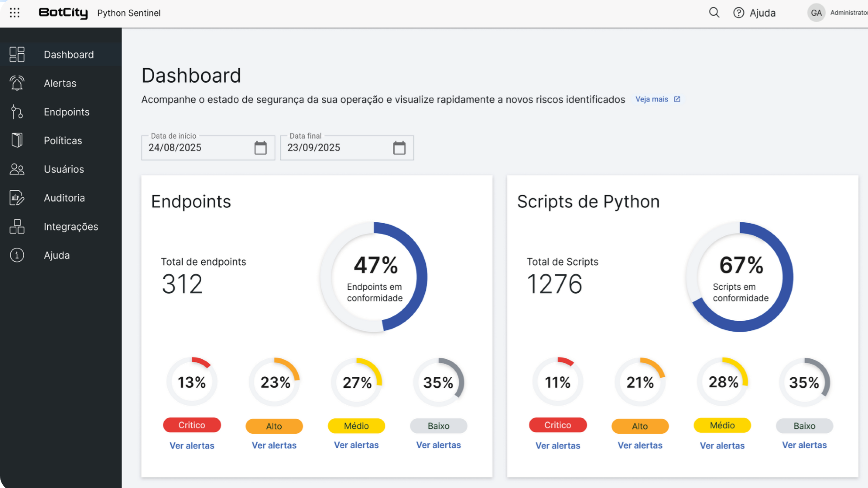Open the start date calendar picker
The image size is (868, 488).
(x=260, y=148)
